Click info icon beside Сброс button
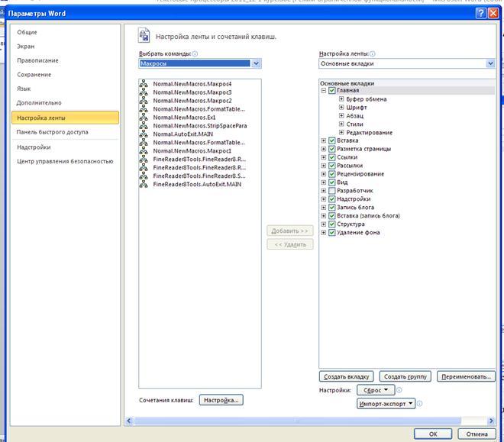 [x=399, y=390]
